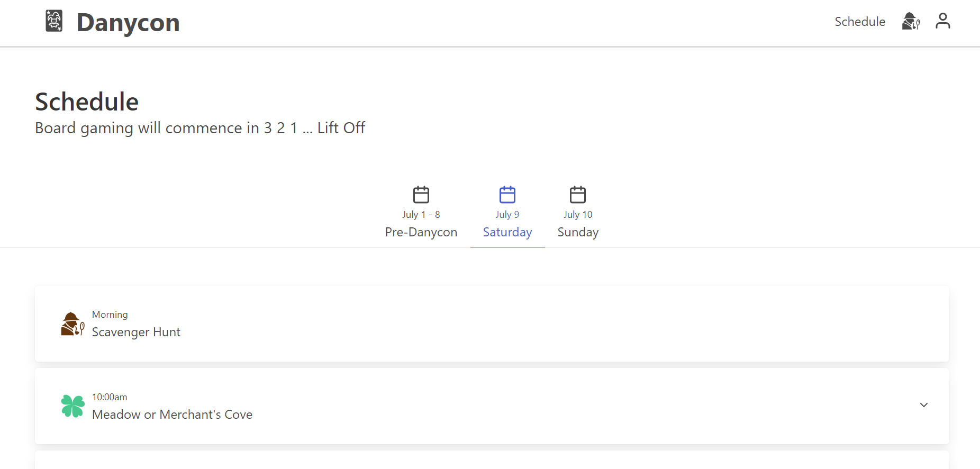This screenshot has height=469, width=980.
Task: Open the user profile icon
Action: click(943, 21)
